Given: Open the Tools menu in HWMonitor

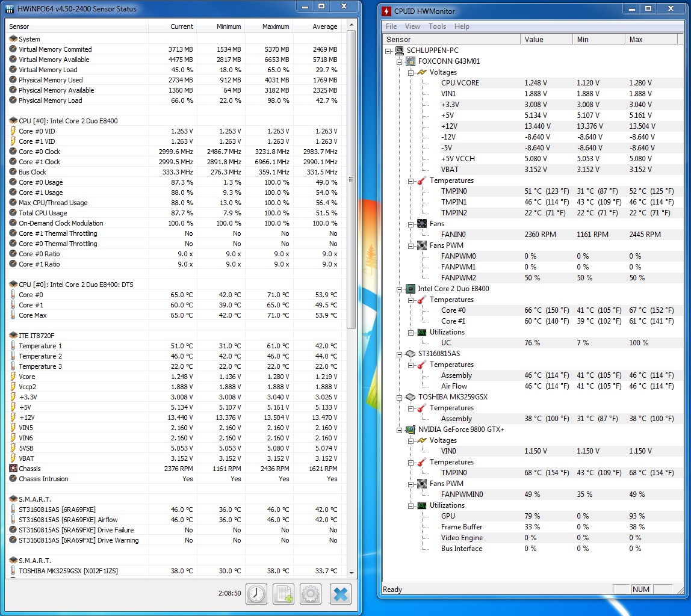Looking at the screenshot, I should 437,26.
